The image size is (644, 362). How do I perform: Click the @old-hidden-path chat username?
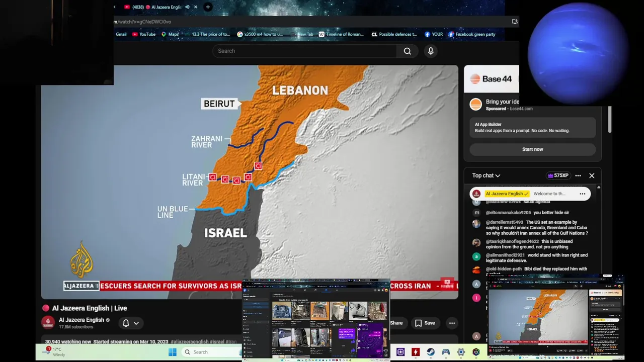(x=504, y=269)
